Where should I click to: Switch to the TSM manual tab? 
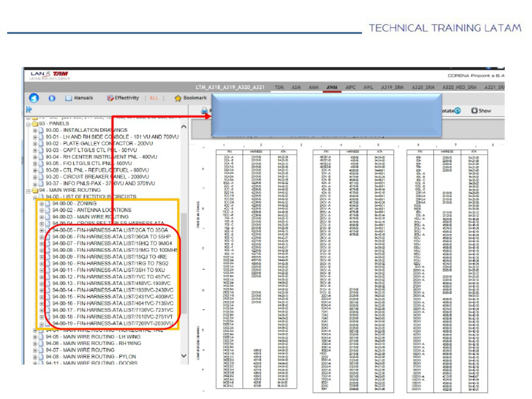tap(279, 87)
